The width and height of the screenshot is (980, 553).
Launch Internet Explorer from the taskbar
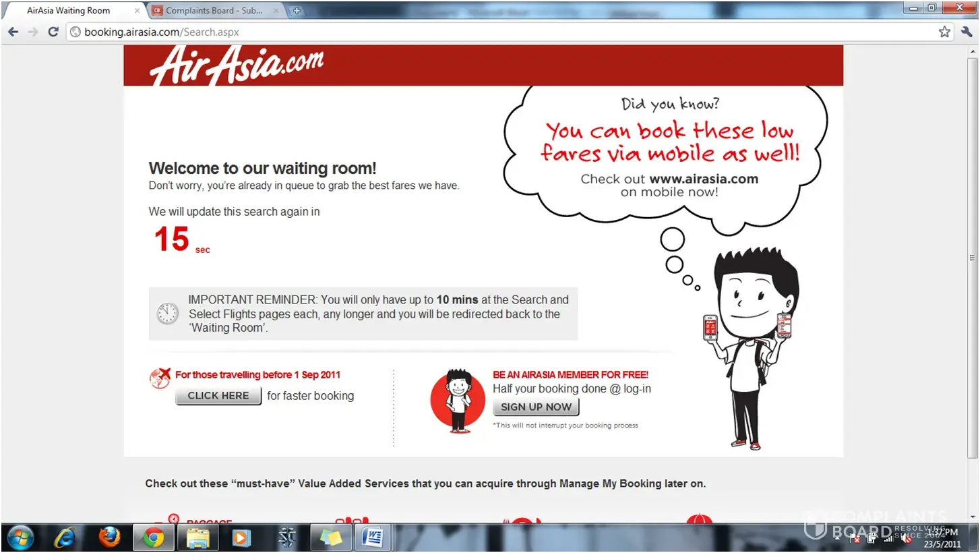coord(65,537)
